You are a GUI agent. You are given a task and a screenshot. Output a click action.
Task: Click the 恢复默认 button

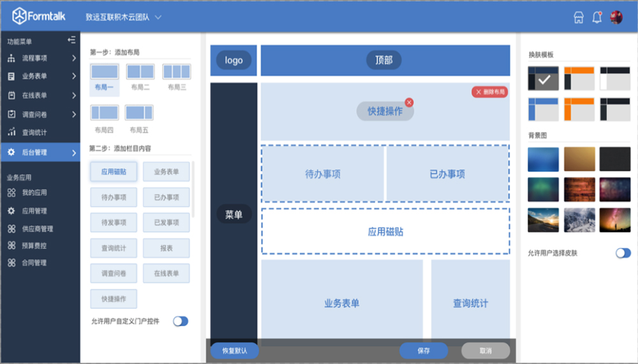[x=234, y=351]
